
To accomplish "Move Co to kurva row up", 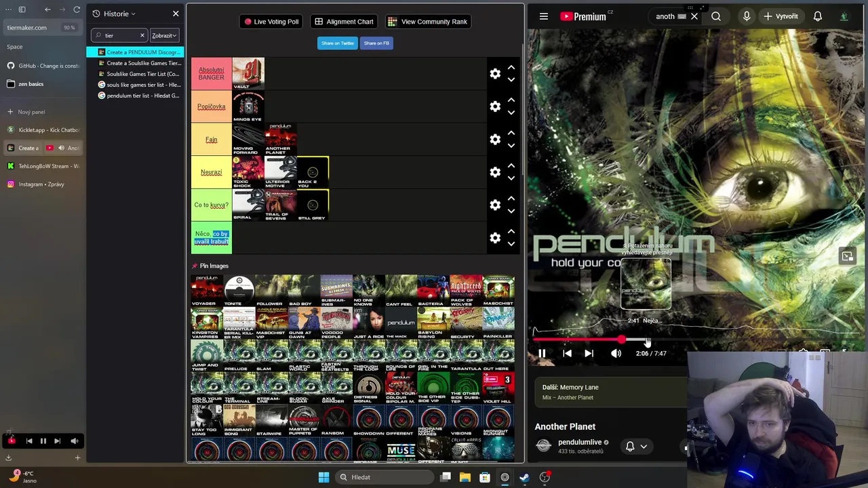I will (x=511, y=199).
